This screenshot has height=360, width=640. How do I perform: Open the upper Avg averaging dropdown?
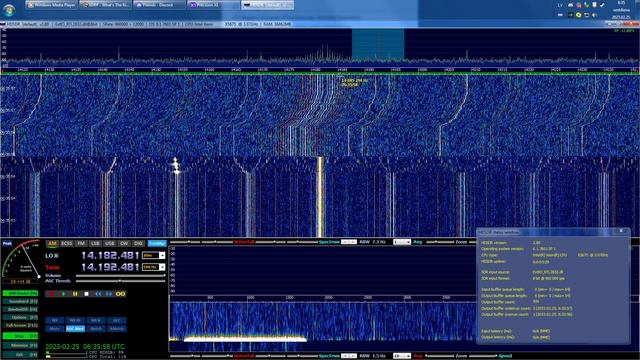[x=402, y=242]
